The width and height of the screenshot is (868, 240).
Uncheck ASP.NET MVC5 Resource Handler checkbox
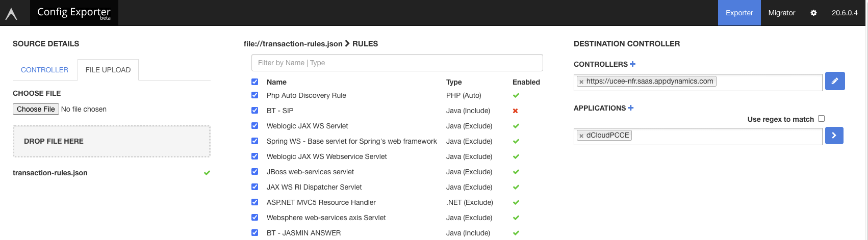(255, 202)
